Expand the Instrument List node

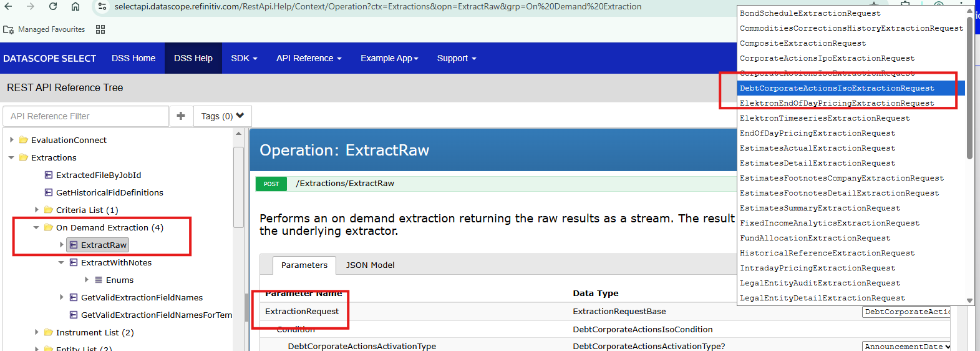37,332
